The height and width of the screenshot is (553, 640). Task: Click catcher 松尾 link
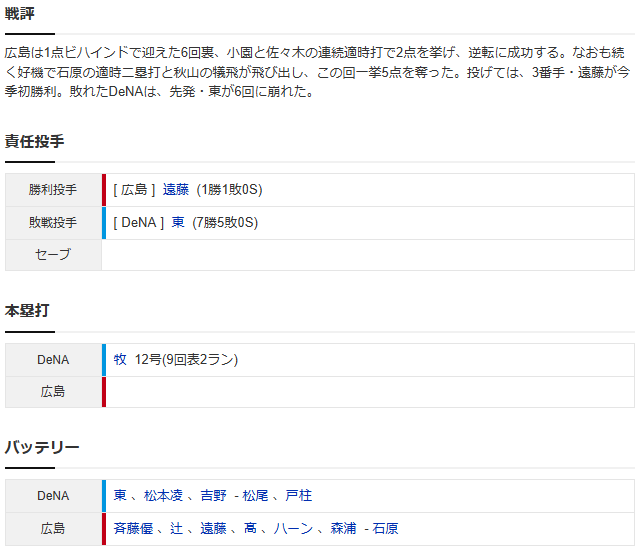[255, 495]
